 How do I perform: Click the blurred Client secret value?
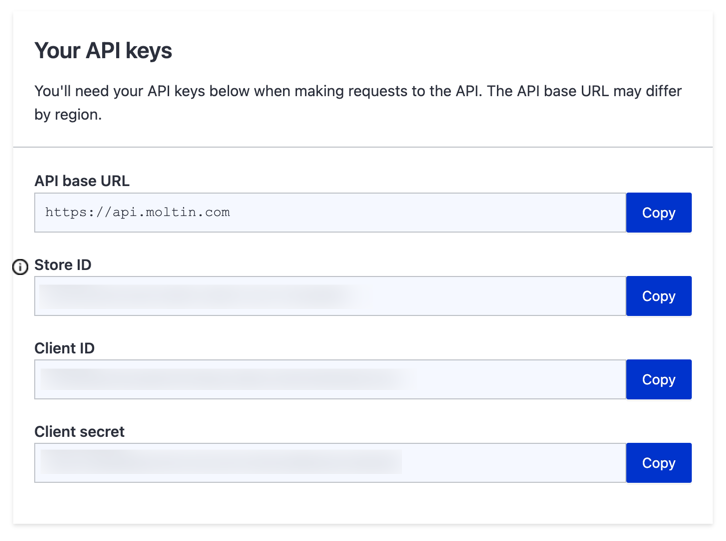click(x=220, y=462)
